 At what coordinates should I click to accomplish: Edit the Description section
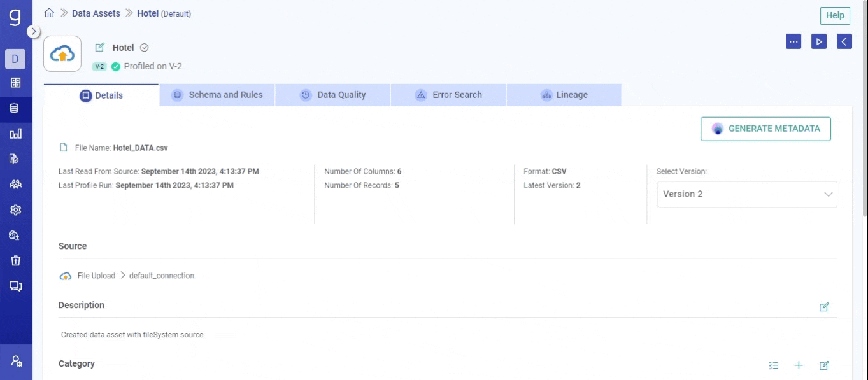click(x=824, y=307)
